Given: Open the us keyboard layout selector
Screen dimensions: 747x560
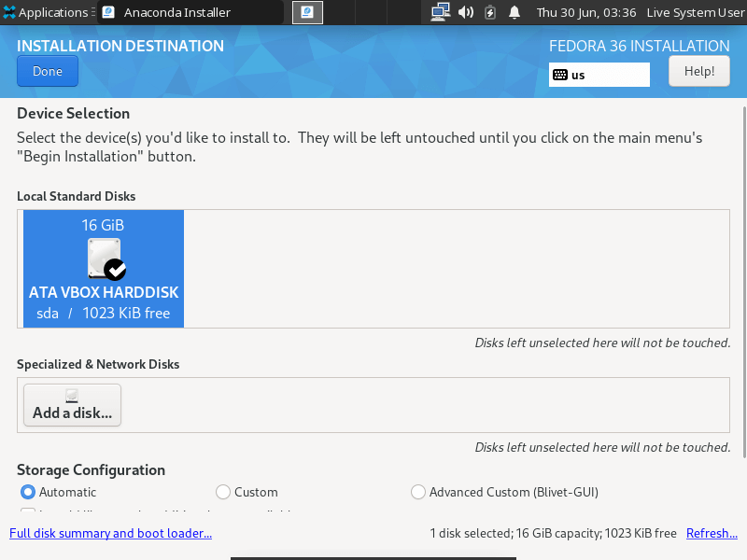Looking at the screenshot, I should pyautogui.click(x=599, y=75).
